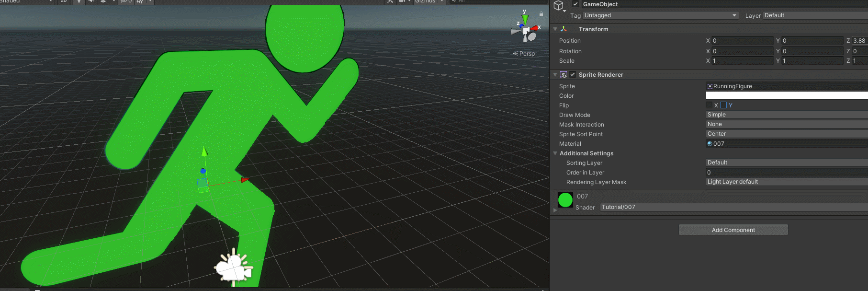Click the Transform component icon
This screenshot has width=868, height=291.
click(564, 29)
